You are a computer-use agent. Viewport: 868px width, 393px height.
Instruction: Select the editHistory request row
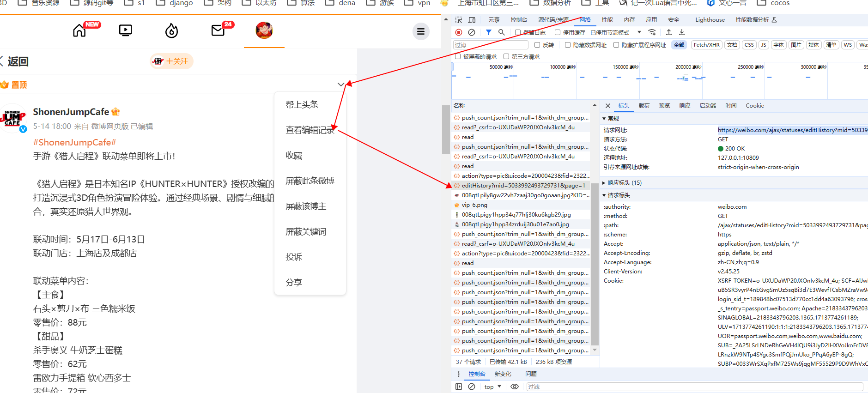[x=521, y=186]
